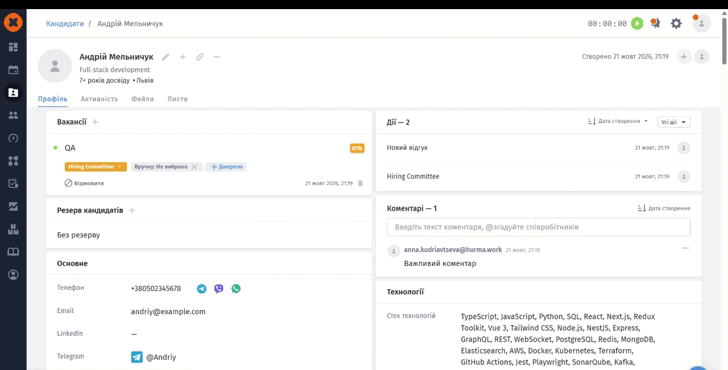Open Viber icon for phone number
Viewport: 728px width, 370px height.
click(x=219, y=288)
